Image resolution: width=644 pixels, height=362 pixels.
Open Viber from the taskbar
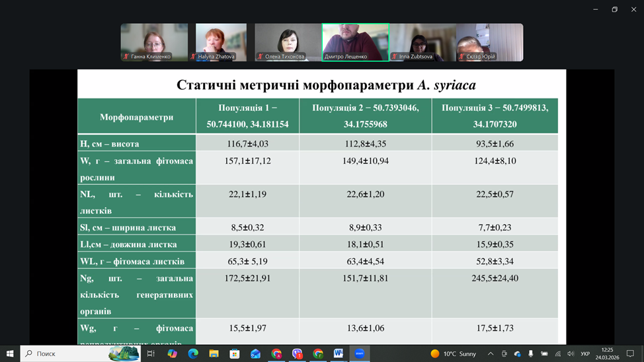point(297,353)
